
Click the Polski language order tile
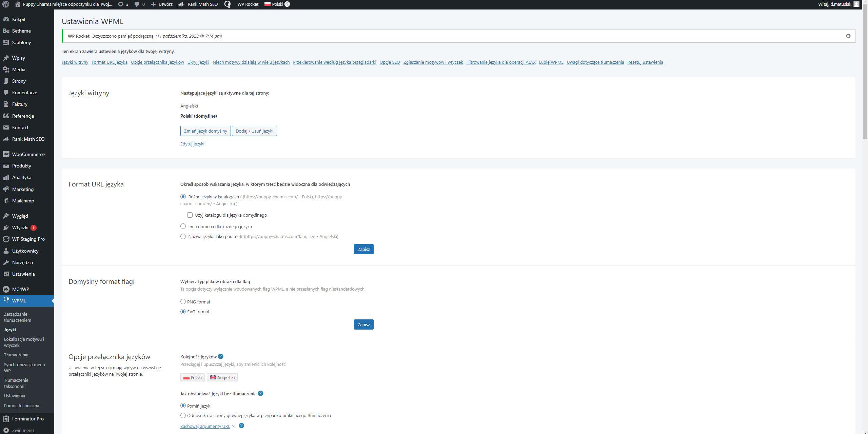tap(193, 377)
